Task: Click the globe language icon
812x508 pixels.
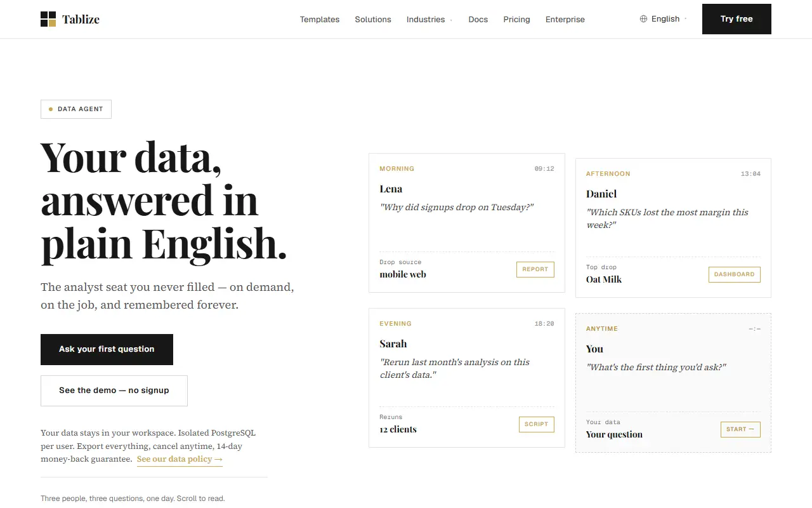Action: (x=644, y=19)
